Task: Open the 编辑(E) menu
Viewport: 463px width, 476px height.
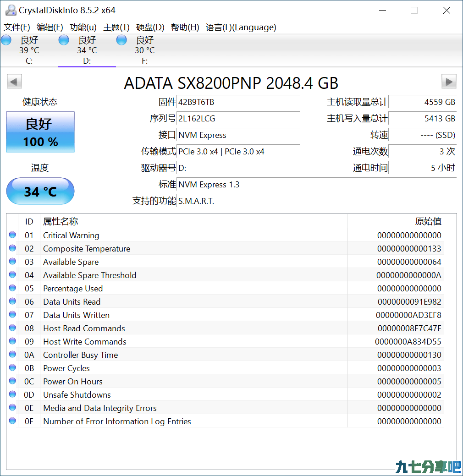Action: click(50, 27)
